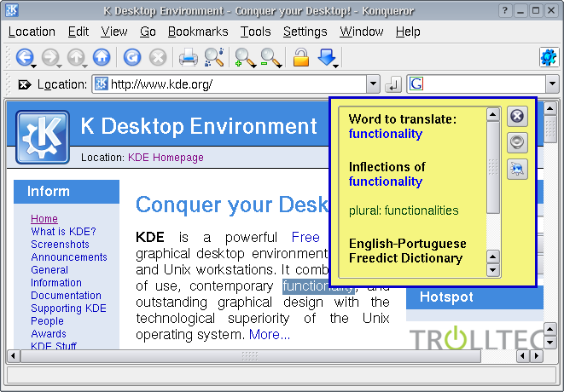Reload the current page

coord(131,58)
